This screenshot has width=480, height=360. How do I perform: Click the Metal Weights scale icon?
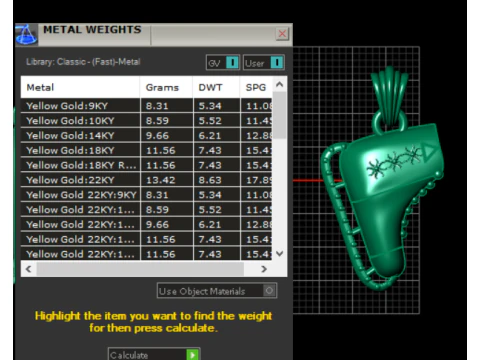tap(26, 34)
